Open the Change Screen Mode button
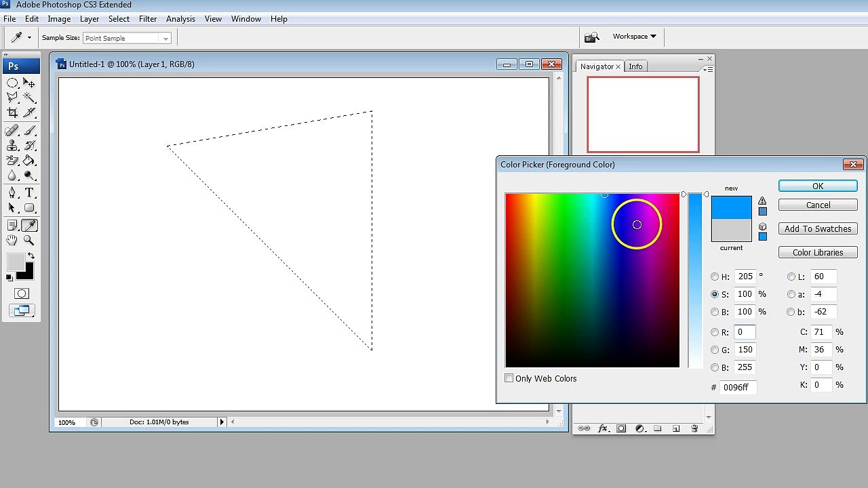868x488 pixels. point(22,311)
